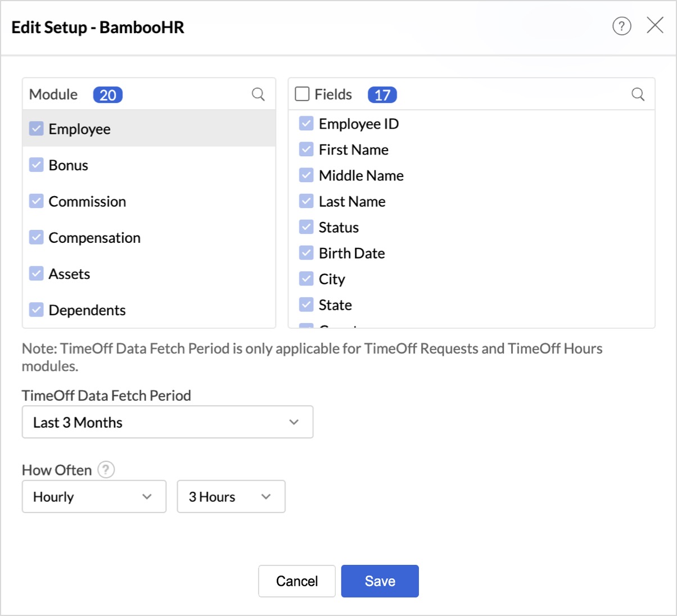Search fields using the magnifier icon
Viewport: 677px width, 616px height.
pos(638,94)
